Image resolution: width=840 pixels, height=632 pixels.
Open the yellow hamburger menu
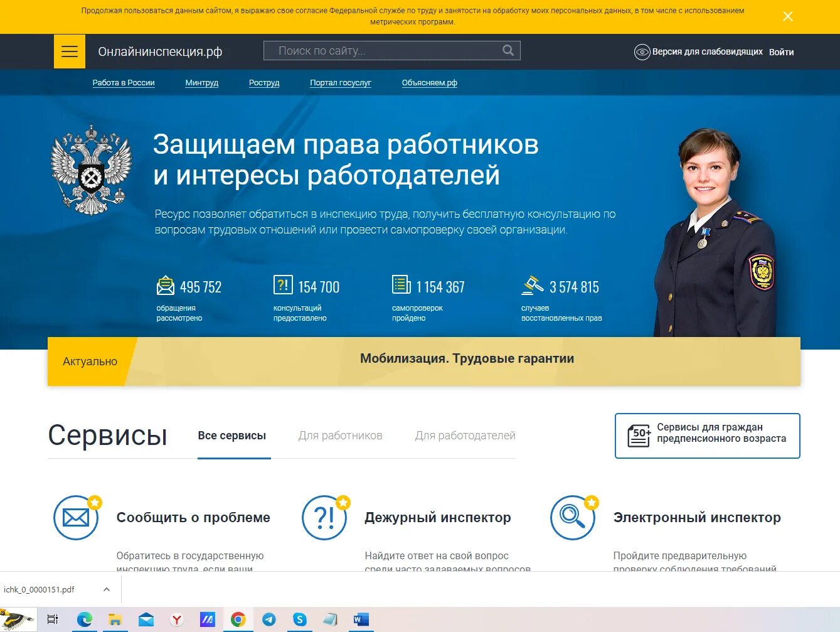pos(70,51)
